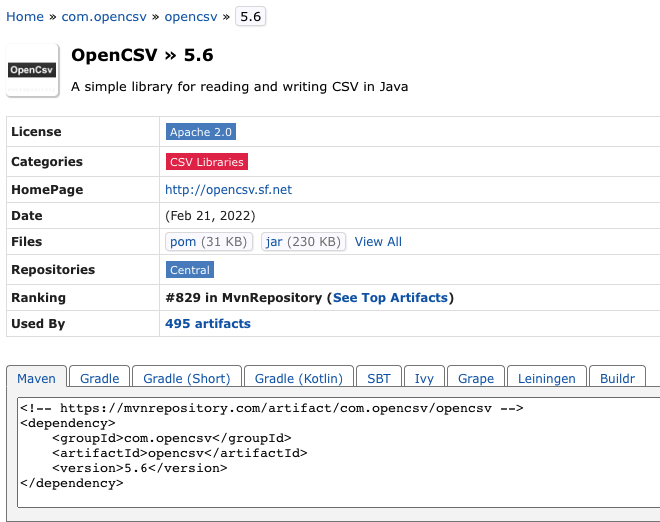660x522 pixels.
Task: Click the Repositories row label
Action: (x=53, y=270)
